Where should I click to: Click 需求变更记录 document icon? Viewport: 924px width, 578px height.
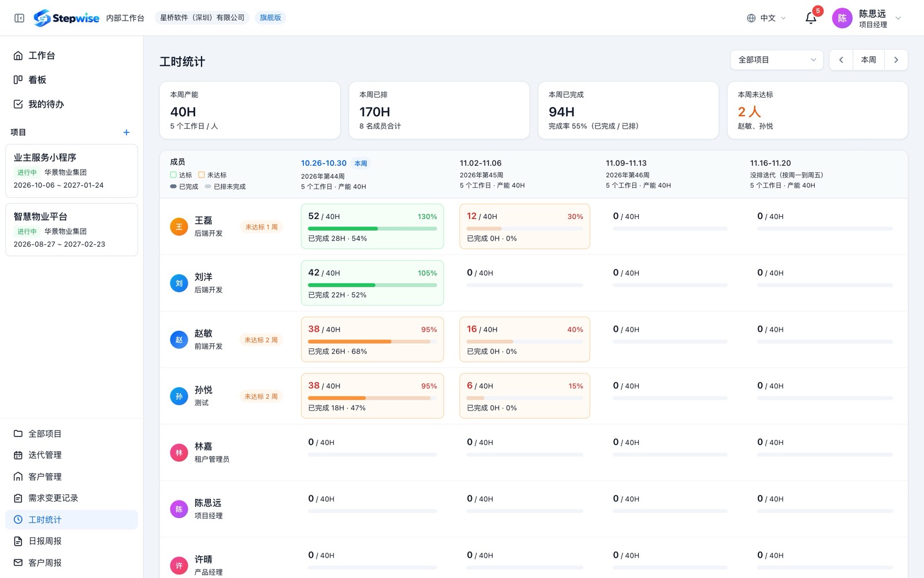(18, 498)
